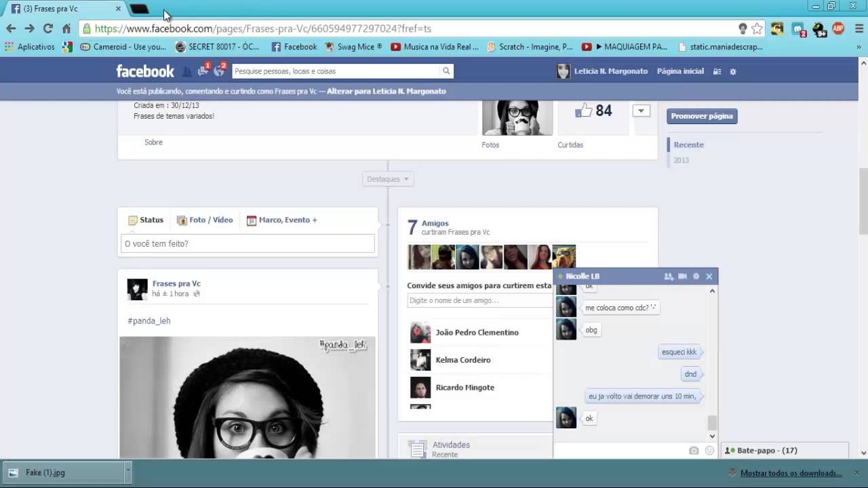868x488 pixels.
Task: Open the browser home page icon
Action: click(66, 28)
